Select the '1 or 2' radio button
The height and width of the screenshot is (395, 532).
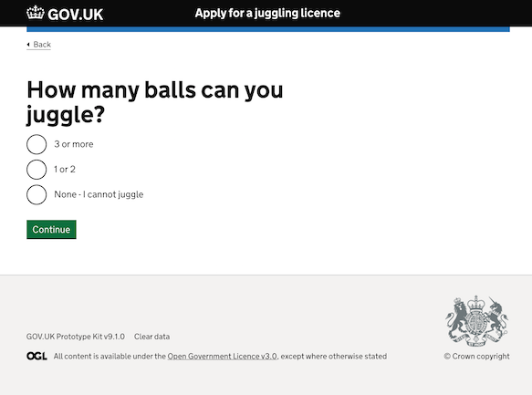pyautogui.click(x=37, y=170)
